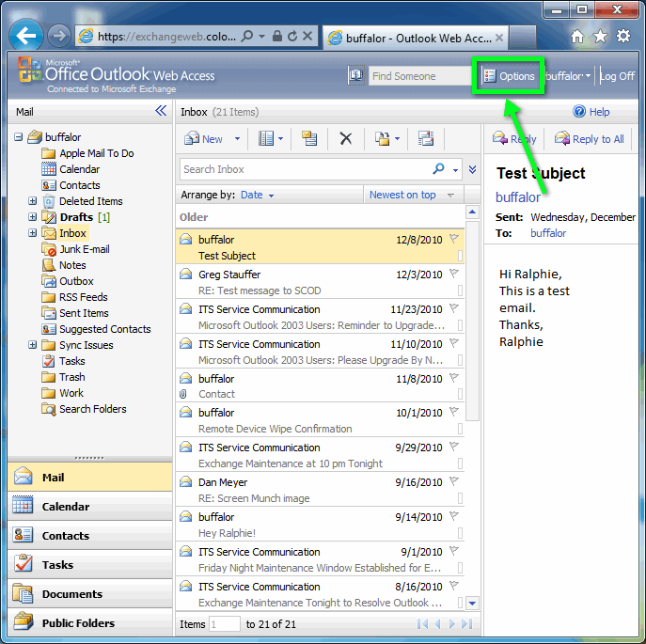This screenshot has height=644, width=646.
Task: Click the message list scrollbar thumb
Action: 472,321
